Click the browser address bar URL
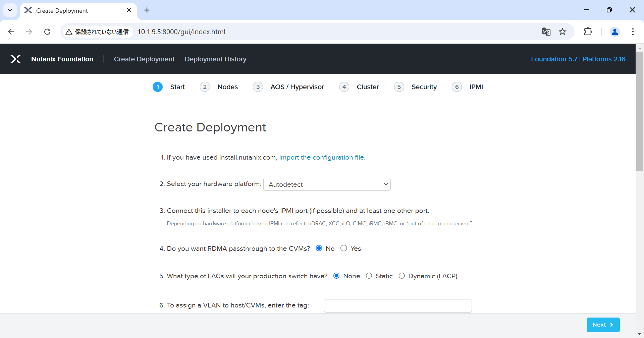644x338 pixels. click(x=181, y=32)
